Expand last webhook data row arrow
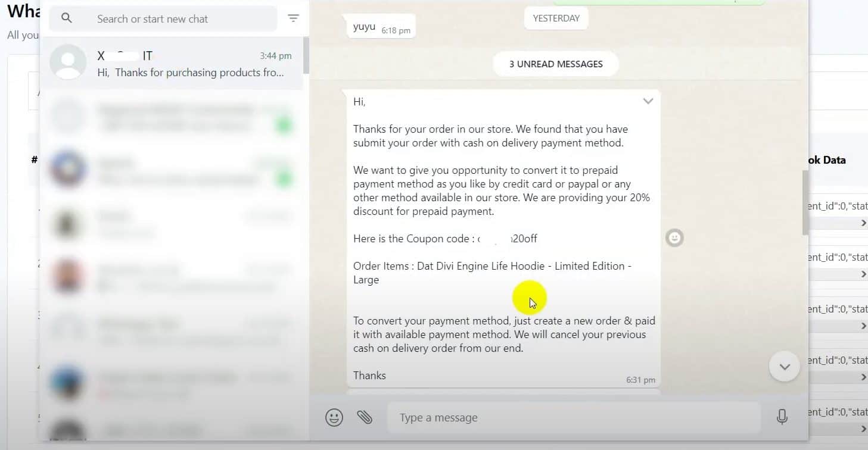 [863, 429]
